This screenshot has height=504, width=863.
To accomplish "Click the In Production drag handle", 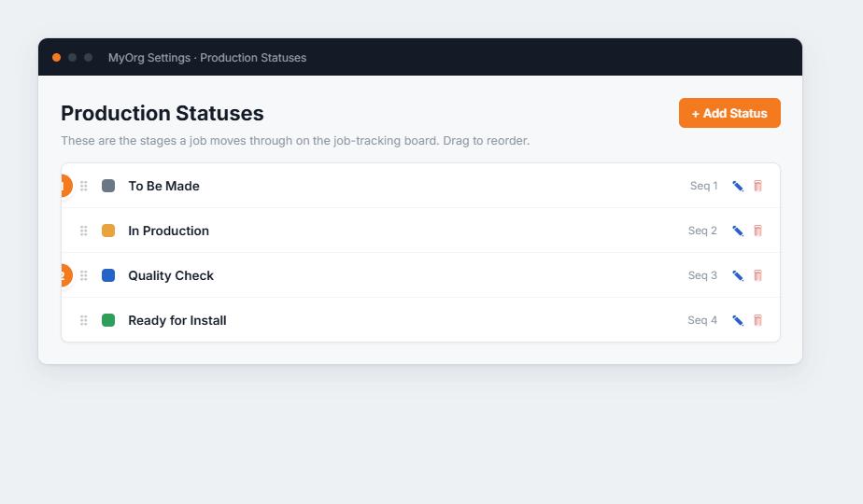I will [84, 231].
